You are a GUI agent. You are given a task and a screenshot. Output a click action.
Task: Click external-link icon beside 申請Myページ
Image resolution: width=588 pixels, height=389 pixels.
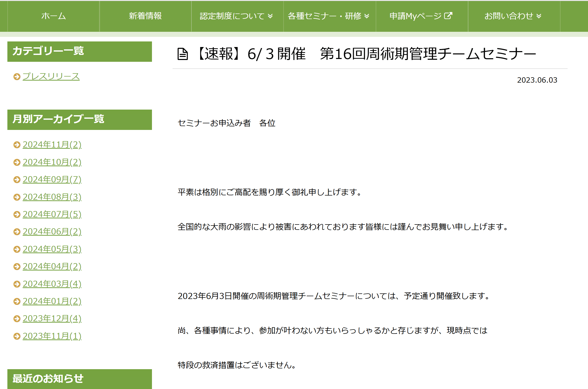448,16
